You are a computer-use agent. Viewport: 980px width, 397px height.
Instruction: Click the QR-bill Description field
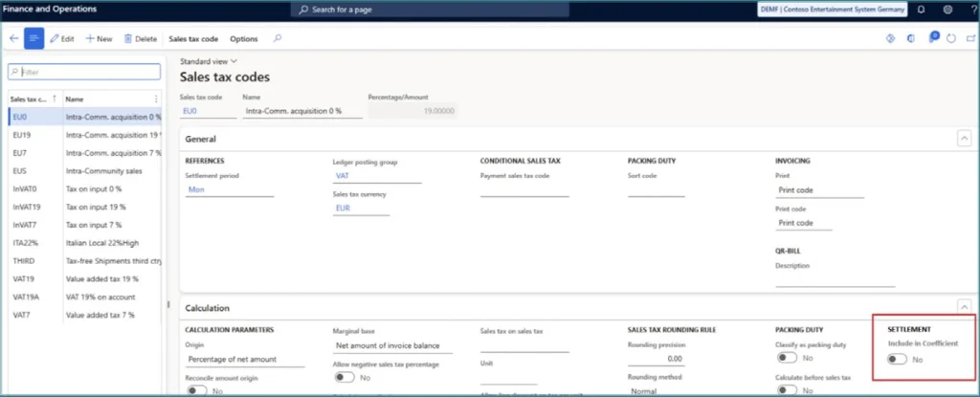click(x=835, y=278)
